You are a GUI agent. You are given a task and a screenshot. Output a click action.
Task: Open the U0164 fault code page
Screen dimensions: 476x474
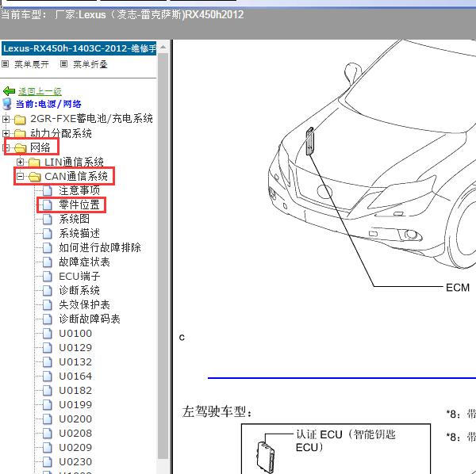[75, 376]
